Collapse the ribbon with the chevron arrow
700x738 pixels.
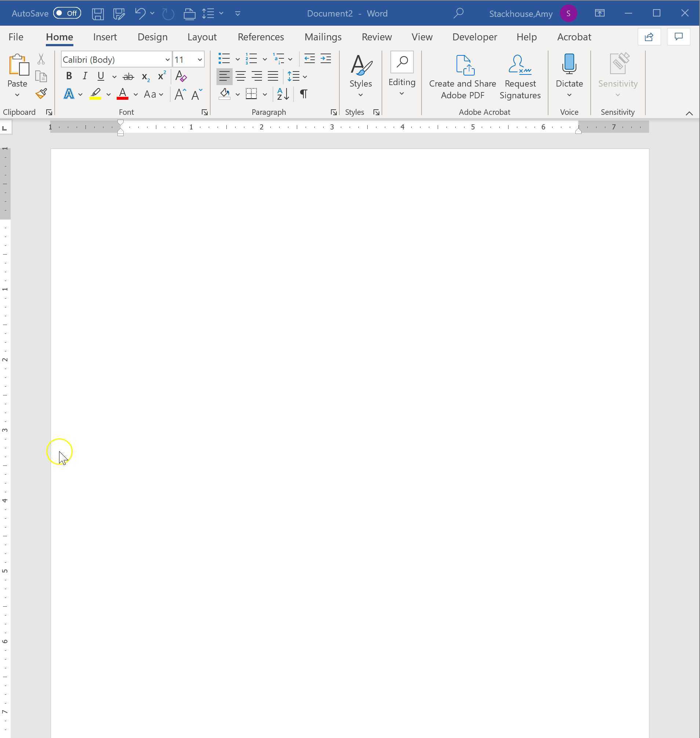tap(689, 113)
